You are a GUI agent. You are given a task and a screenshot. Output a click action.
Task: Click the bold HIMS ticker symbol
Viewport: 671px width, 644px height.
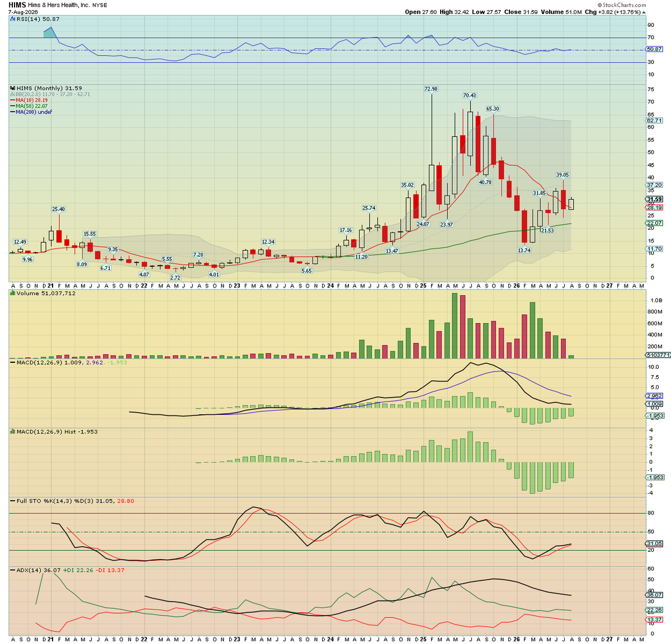pyautogui.click(x=18, y=4)
